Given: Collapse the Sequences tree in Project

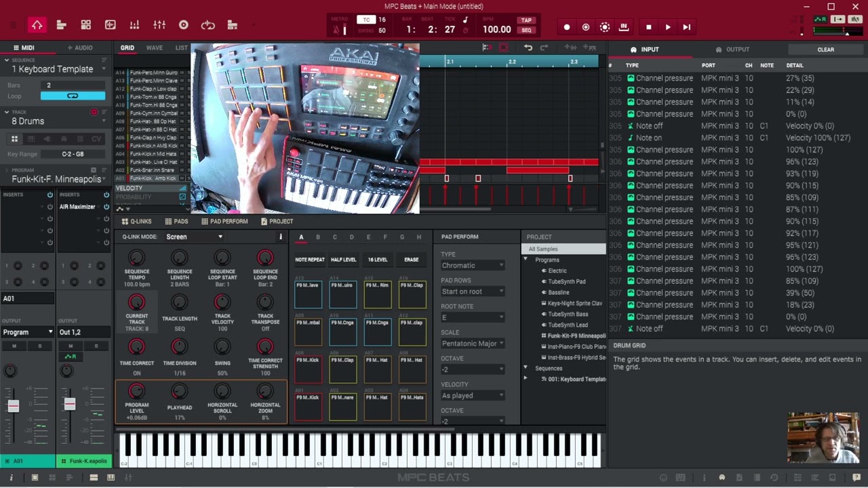Looking at the screenshot, I should [x=525, y=368].
